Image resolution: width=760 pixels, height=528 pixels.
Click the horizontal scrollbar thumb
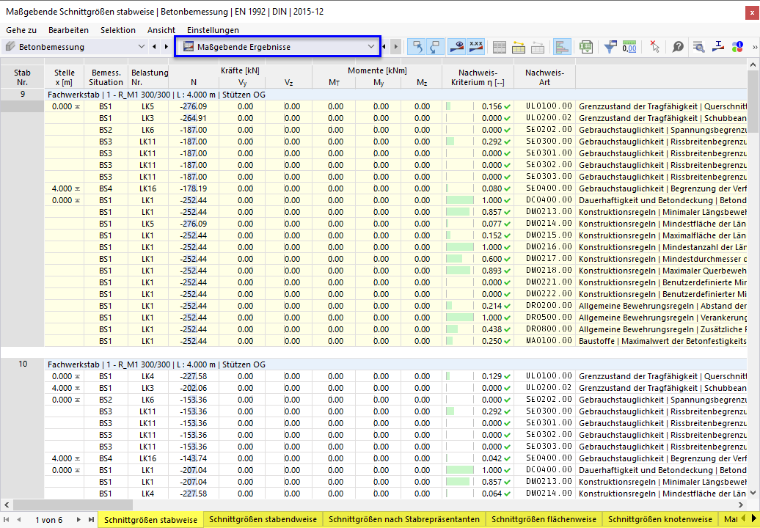[73, 505]
